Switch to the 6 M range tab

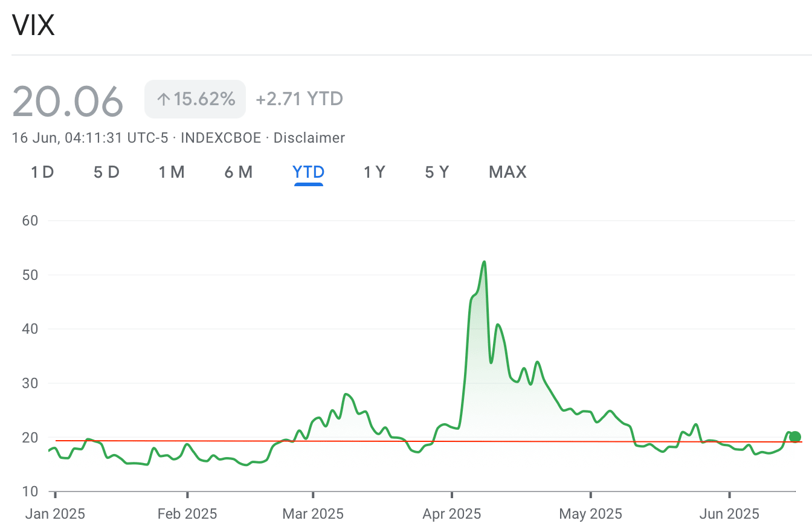(238, 172)
